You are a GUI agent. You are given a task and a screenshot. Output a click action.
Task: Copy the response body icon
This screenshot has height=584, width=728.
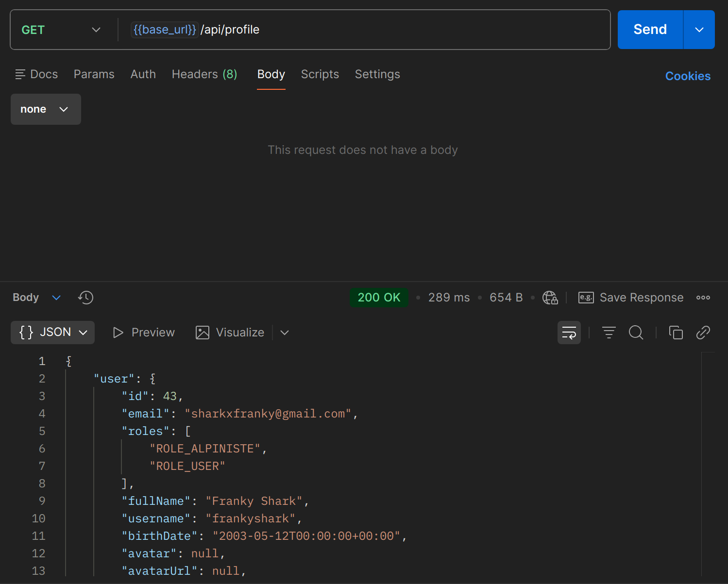[676, 333]
